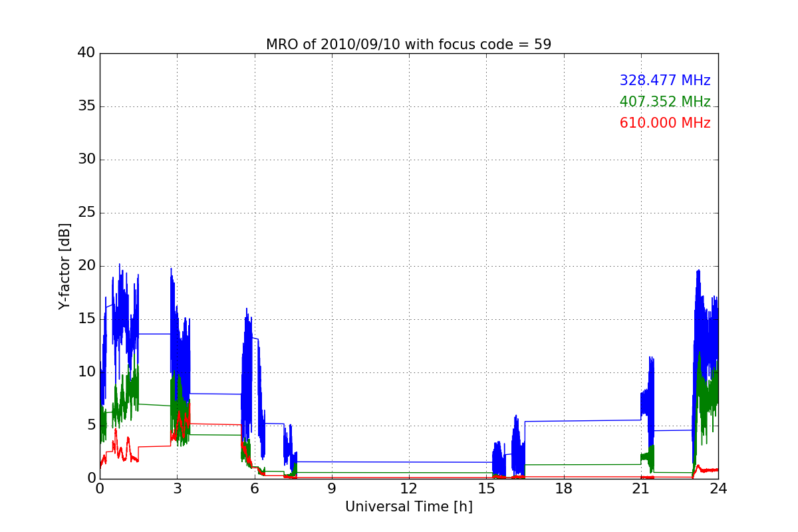Click the 'Universal Time [h]' axis label

pyautogui.click(x=409, y=507)
